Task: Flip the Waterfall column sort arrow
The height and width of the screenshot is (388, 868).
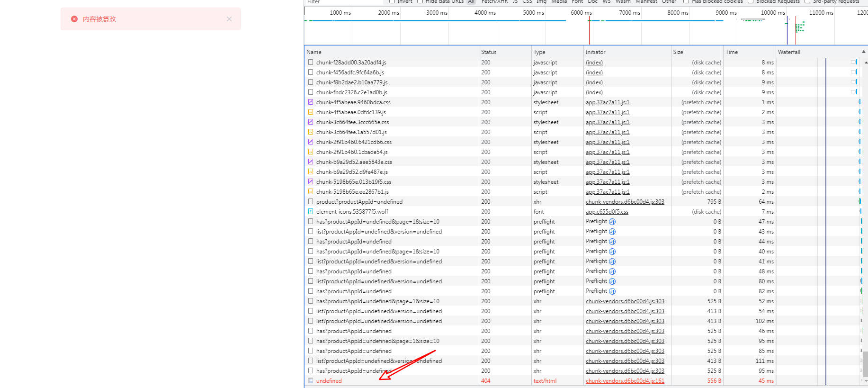Action: tap(863, 52)
